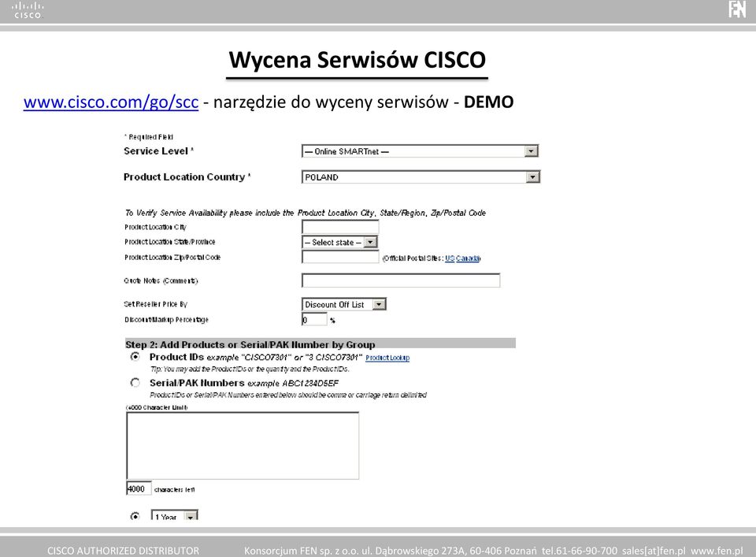Screen dimensions: 756x557
Task: Select the Product IDs radio button
Action: coord(135,357)
